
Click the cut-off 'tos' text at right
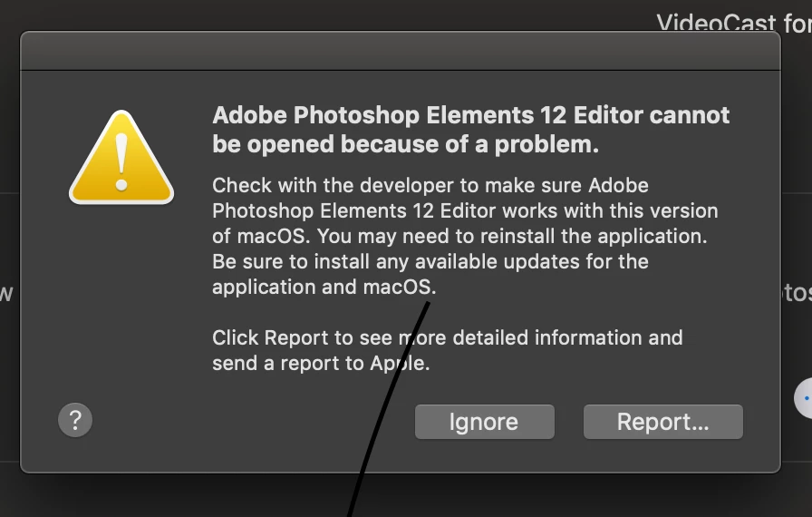[796, 293]
